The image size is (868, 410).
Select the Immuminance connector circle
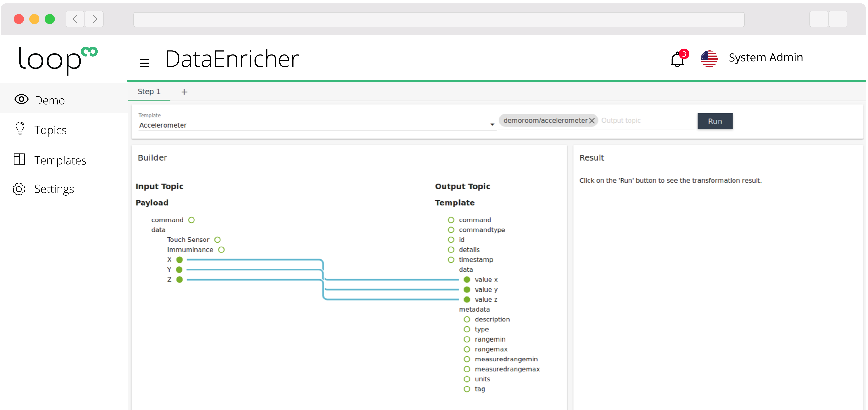[221, 250]
